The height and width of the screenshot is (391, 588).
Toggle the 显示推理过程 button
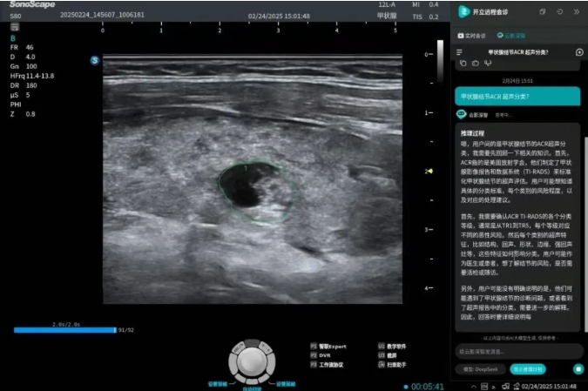[x=528, y=369]
